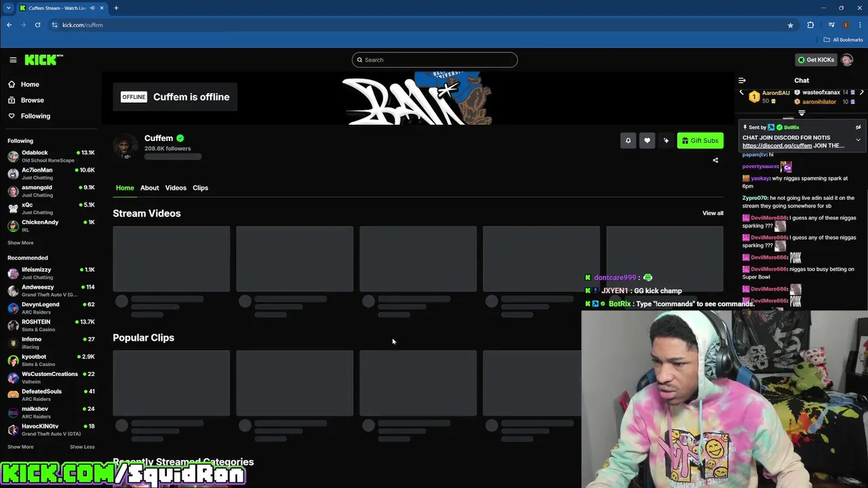Open Chrome three-dot menu
Viewport: 868px width, 488px height.
[860, 25]
